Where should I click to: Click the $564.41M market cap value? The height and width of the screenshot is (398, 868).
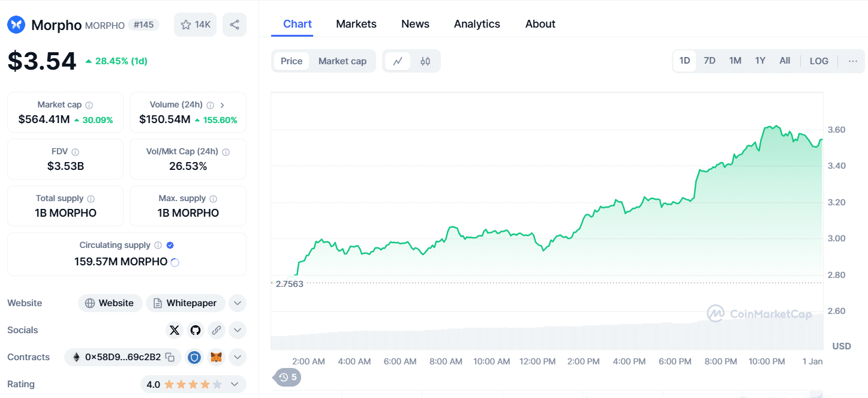[44, 119]
